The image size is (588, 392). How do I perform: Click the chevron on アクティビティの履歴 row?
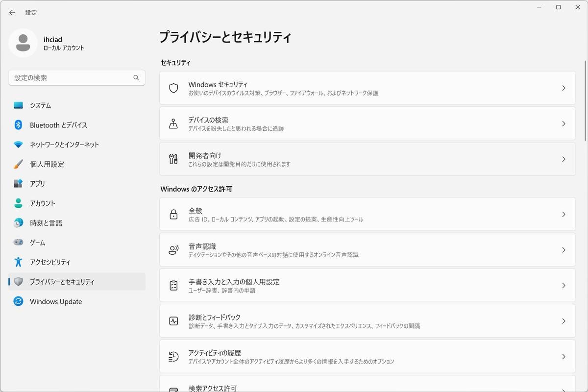tap(563, 356)
